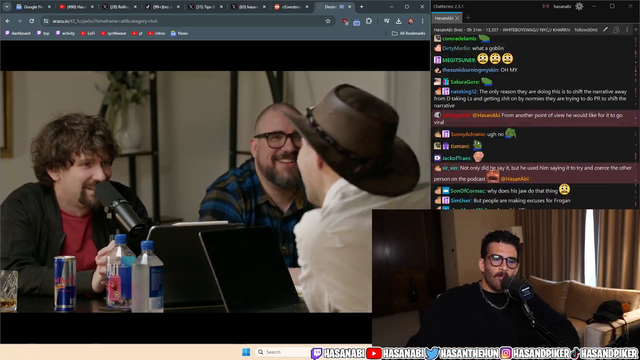The width and height of the screenshot is (640, 360).
Task: View site information icon in address bar
Action: tap(46, 21)
